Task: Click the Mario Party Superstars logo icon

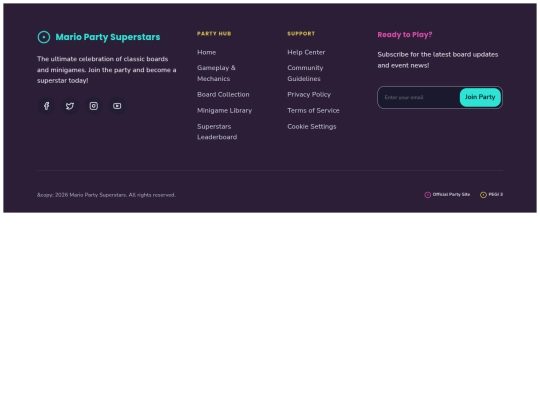Action: click(44, 37)
